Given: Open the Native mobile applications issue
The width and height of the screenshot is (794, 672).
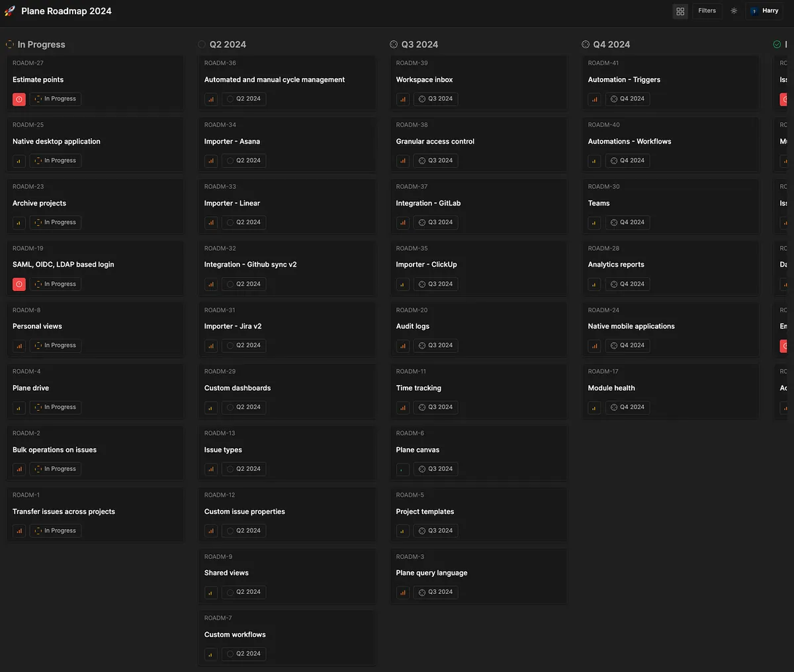Looking at the screenshot, I should pyautogui.click(x=631, y=326).
